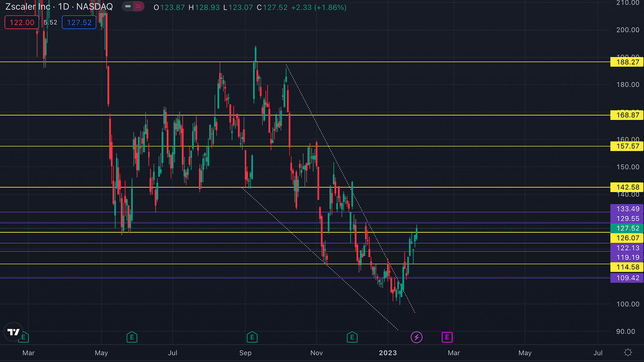
Task: Click the +2.33 (+1.86%) change value
Action: tap(319, 8)
